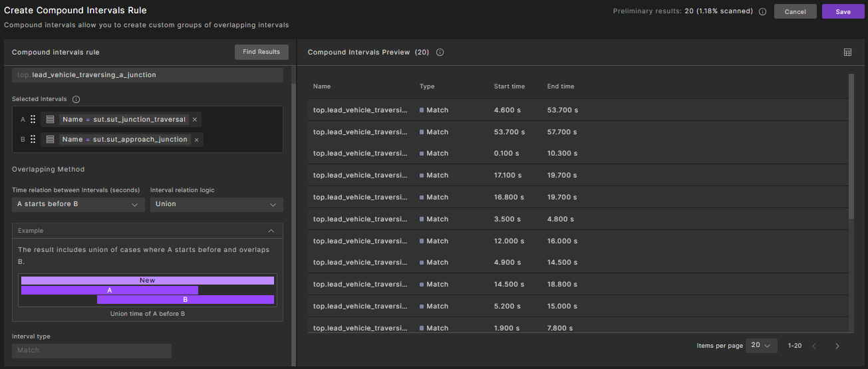Collapse the Example section

tap(271, 231)
